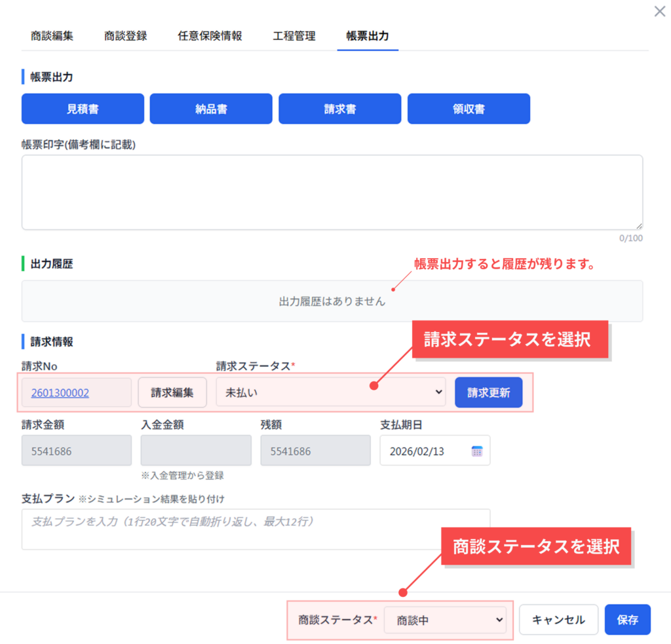The height and width of the screenshot is (644, 671).
Task: Close the dialog with the X icon
Action: 659,12
